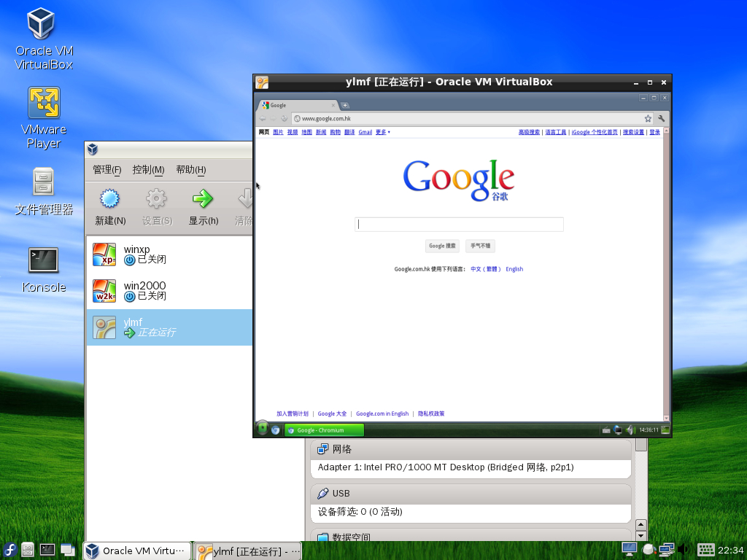
Task: Click the 语言工具 link
Action: pyautogui.click(x=556, y=132)
